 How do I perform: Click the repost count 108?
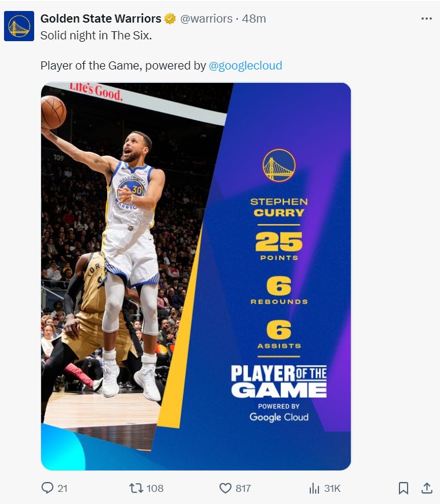click(155, 488)
